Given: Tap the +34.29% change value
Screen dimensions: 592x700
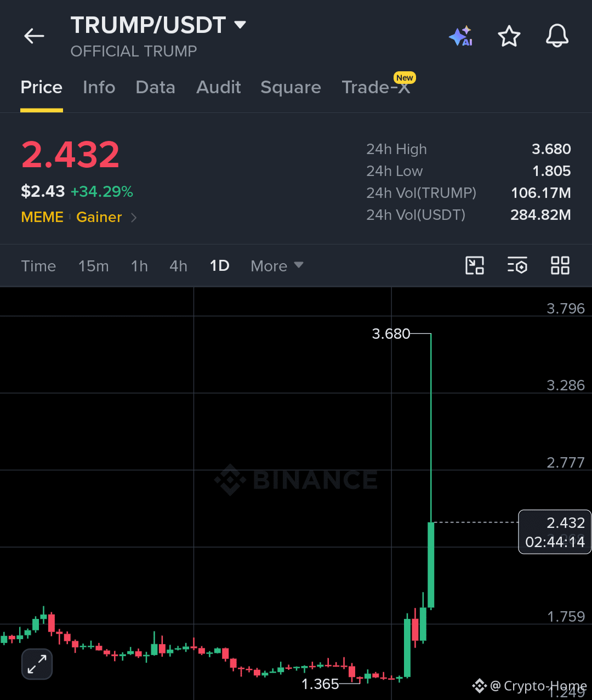Looking at the screenshot, I should [102, 191].
